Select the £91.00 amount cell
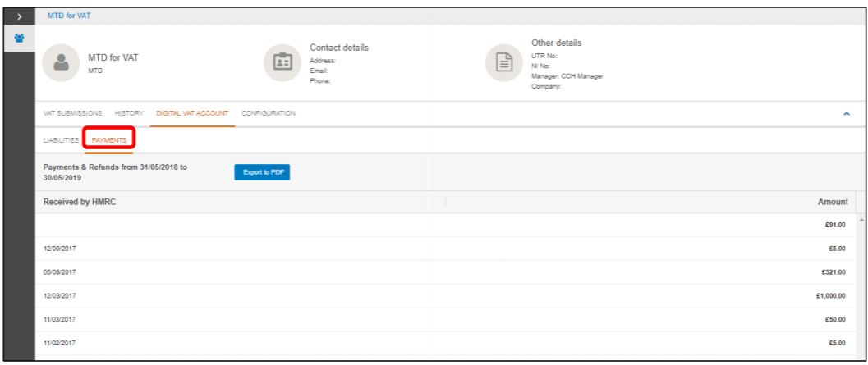 [835, 225]
